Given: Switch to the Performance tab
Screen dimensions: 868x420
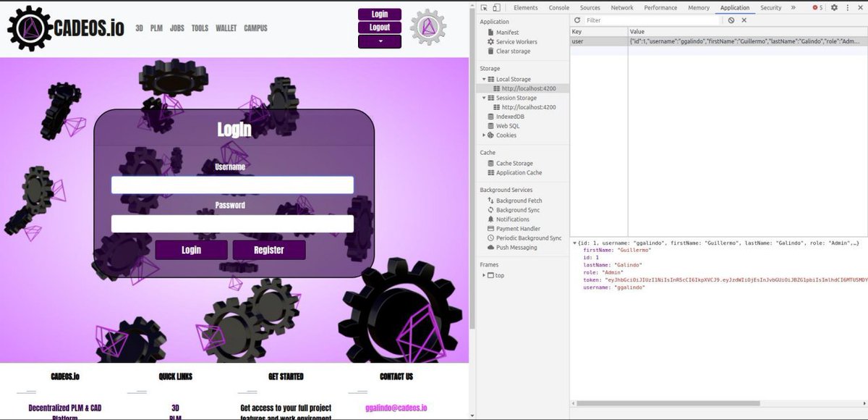Looking at the screenshot, I should [661, 7].
